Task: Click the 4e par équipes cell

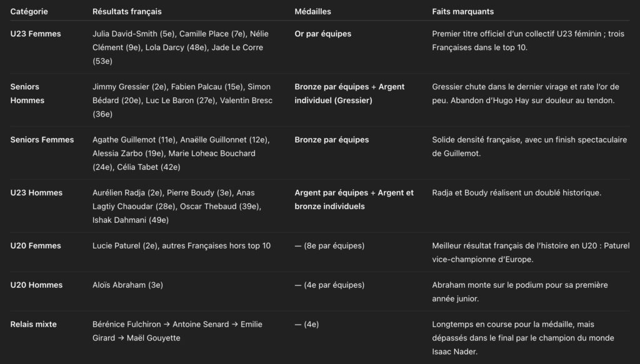Action: click(329, 285)
